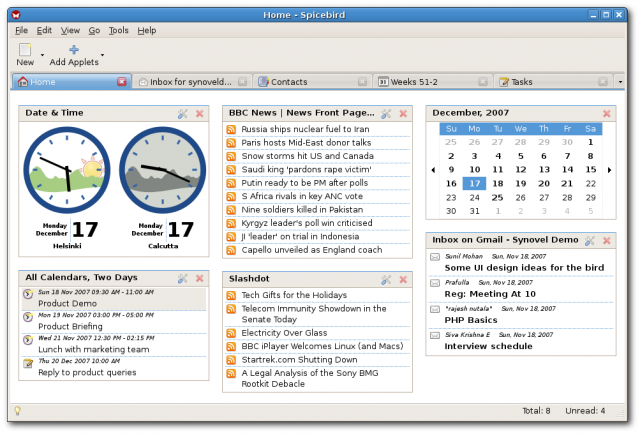Image resolution: width=640 pixels, height=434 pixels.
Task: Open 'Paris hosts Mid-East donor talks' headline
Action: pyautogui.click(x=306, y=142)
